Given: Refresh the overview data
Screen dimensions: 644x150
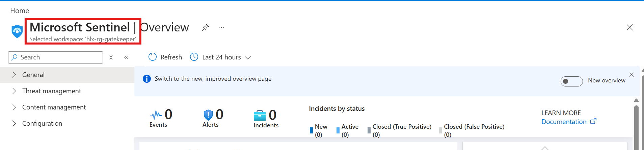Looking at the screenshot, I should 165,57.
